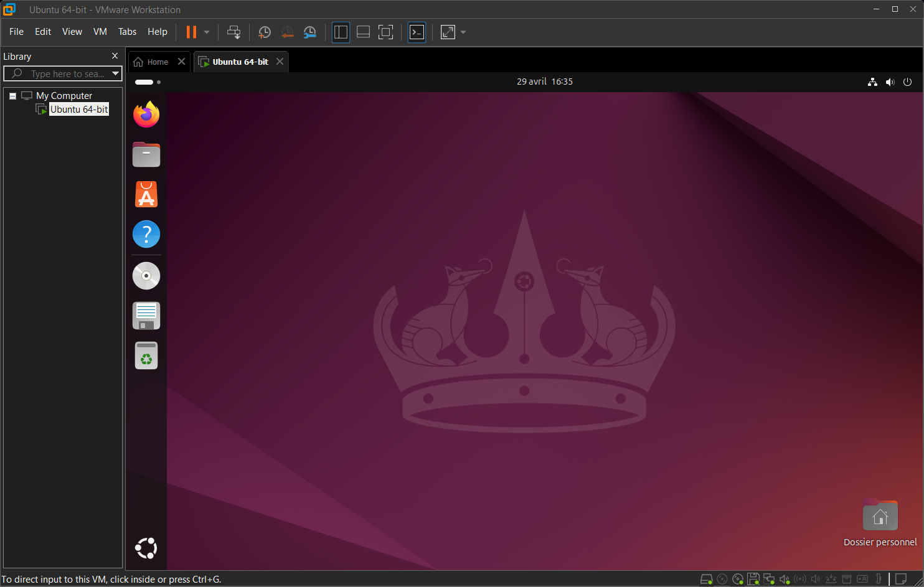The width and height of the screenshot is (924, 587).
Task: Collapse the My Computer tree node
Action: 12,96
